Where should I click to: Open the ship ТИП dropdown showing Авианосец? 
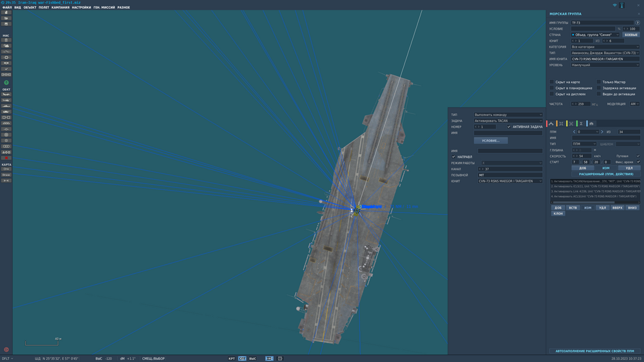(x=605, y=53)
